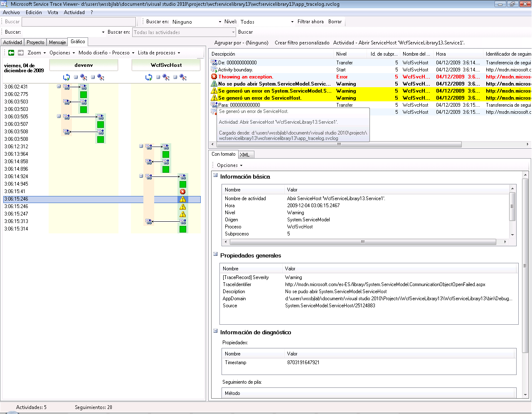Switch to the Mensaje tab
This screenshot has width=532, height=414.
(57, 42)
